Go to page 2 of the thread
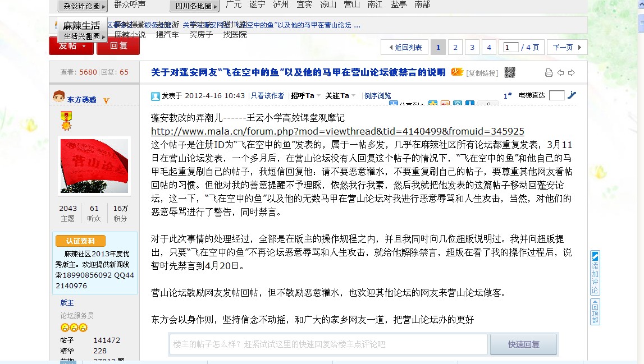The width and height of the screenshot is (644, 364). (x=455, y=48)
